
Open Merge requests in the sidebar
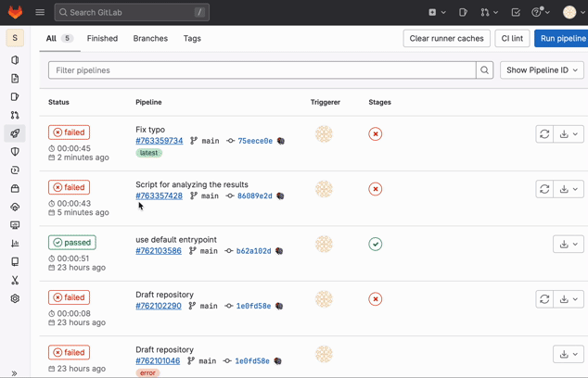(x=15, y=115)
